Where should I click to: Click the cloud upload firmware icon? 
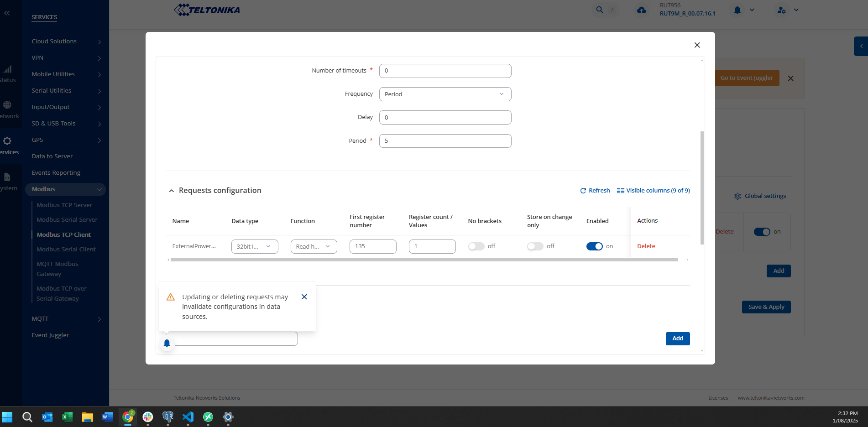642,10
